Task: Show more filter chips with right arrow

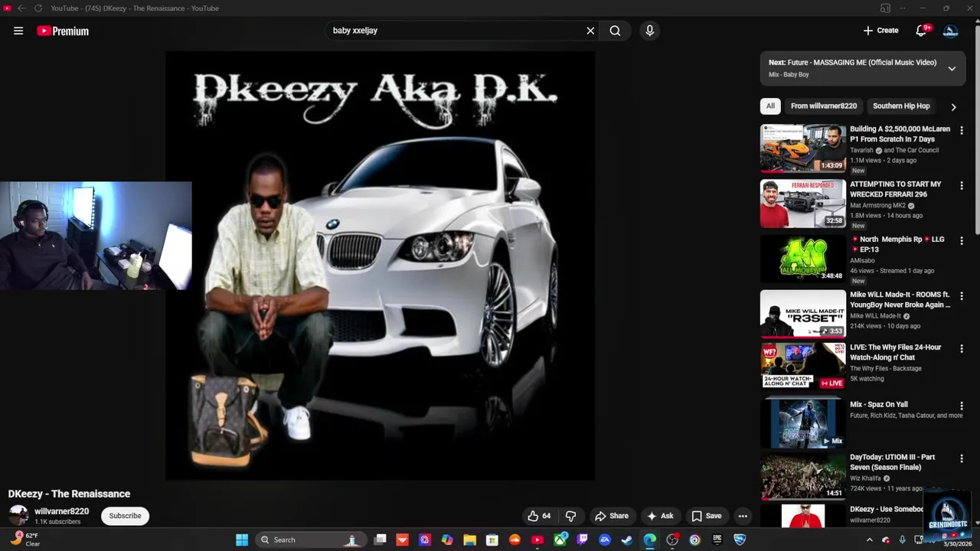Action: 953,107
